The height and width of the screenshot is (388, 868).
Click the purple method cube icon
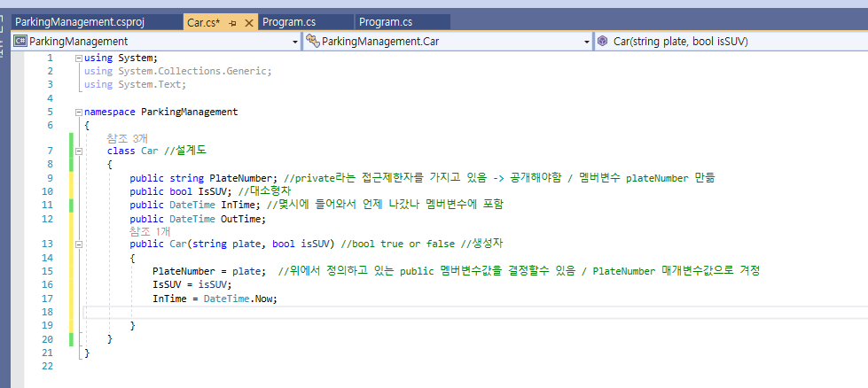tap(603, 41)
